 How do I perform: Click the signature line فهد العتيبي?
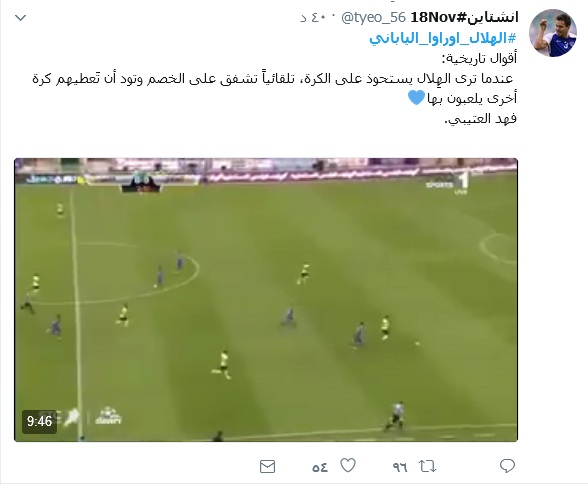480,119
